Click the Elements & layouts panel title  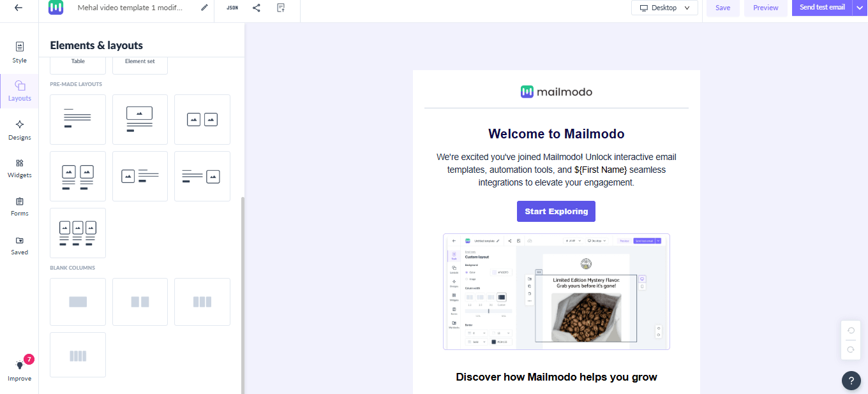(x=96, y=45)
